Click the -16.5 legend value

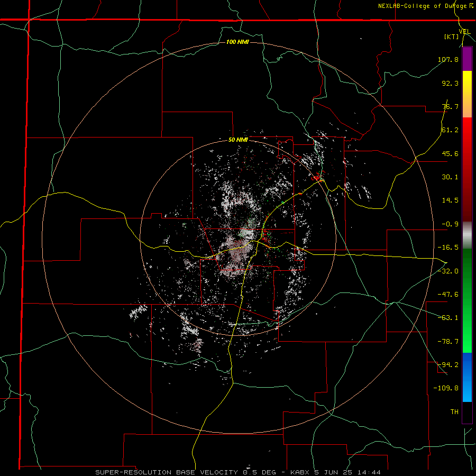448,248
